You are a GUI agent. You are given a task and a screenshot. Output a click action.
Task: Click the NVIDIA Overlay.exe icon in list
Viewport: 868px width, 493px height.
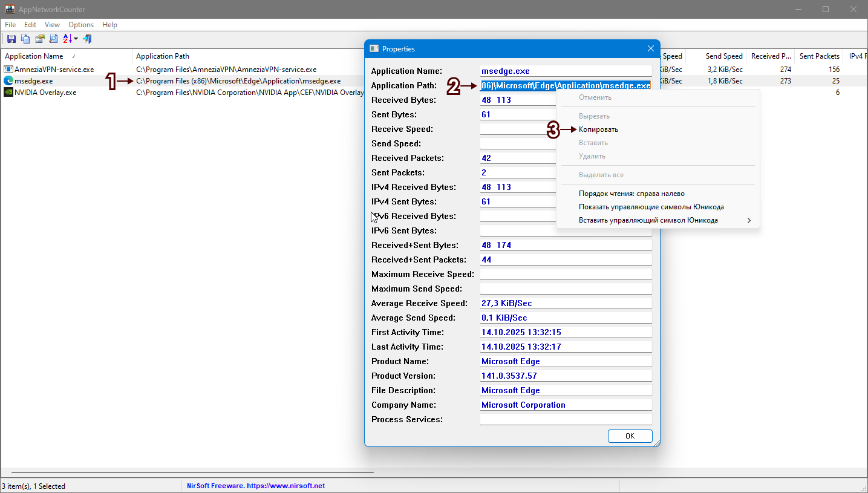click(8, 93)
